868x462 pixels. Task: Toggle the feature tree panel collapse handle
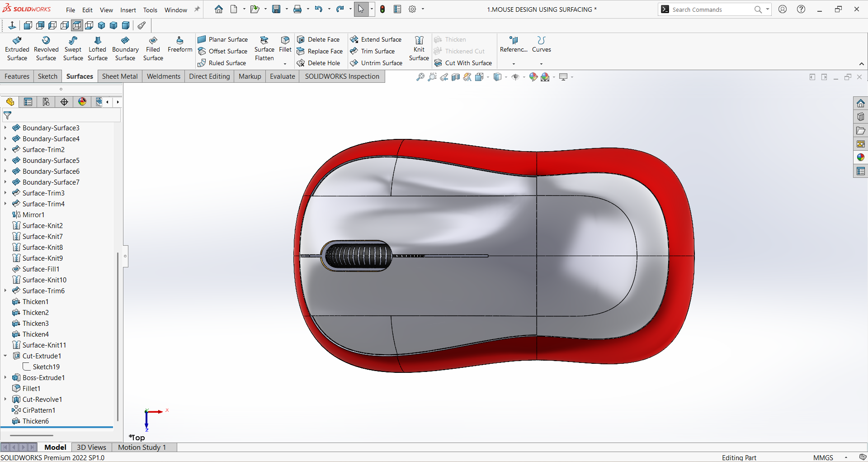[x=125, y=256]
